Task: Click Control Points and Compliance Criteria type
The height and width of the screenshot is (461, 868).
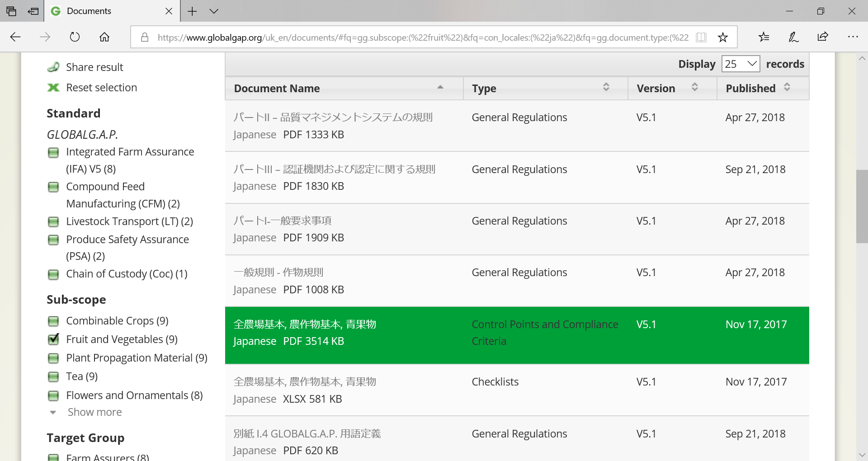Action: [545, 333]
